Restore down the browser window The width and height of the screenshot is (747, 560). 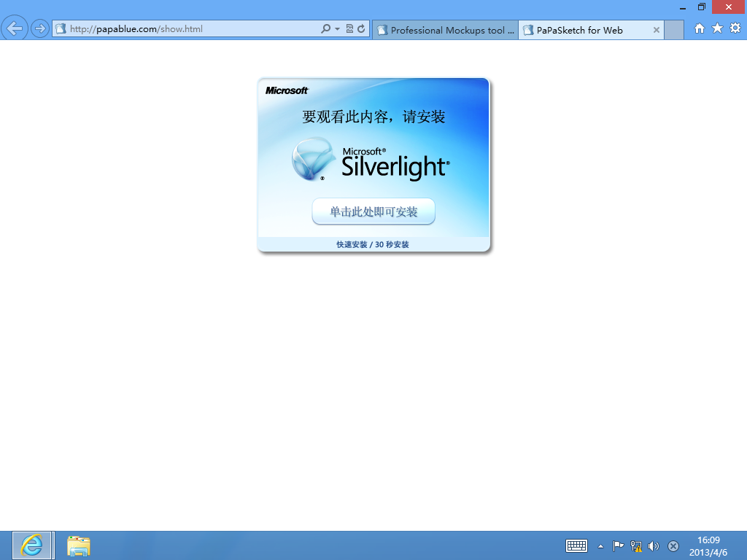click(x=702, y=7)
